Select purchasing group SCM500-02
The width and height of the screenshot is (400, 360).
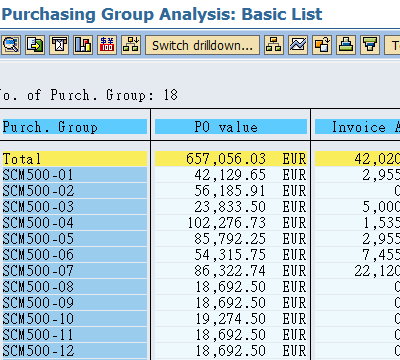(74, 191)
